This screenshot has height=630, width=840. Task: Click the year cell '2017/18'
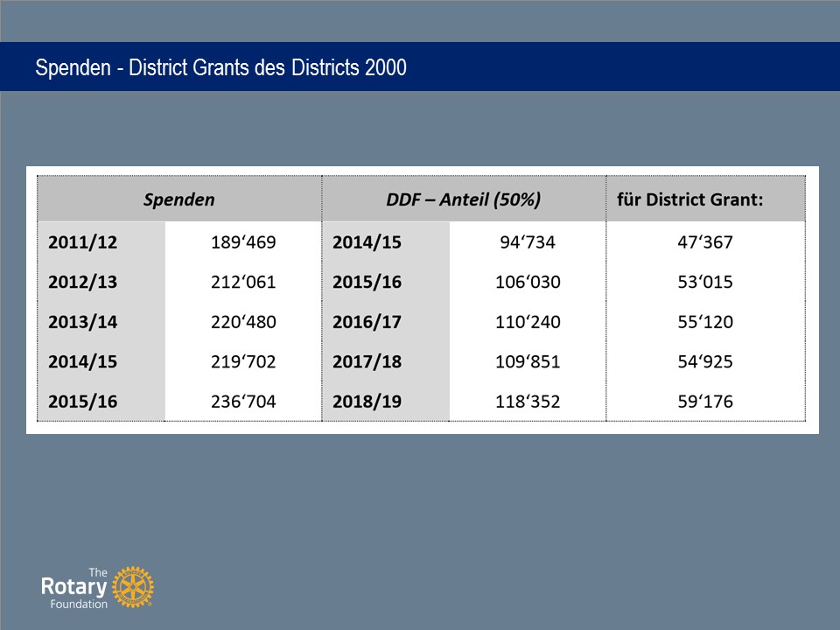tap(367, 361)
